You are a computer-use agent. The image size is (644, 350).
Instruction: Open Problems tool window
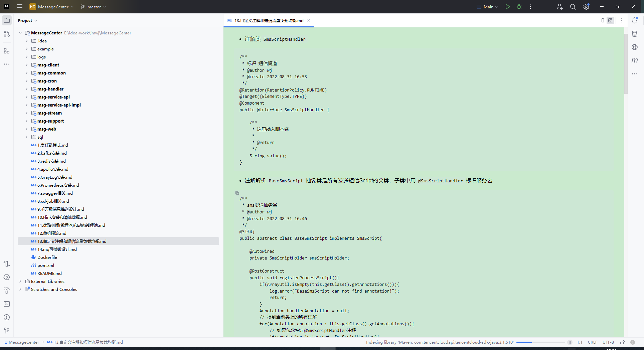click(7, 317)
